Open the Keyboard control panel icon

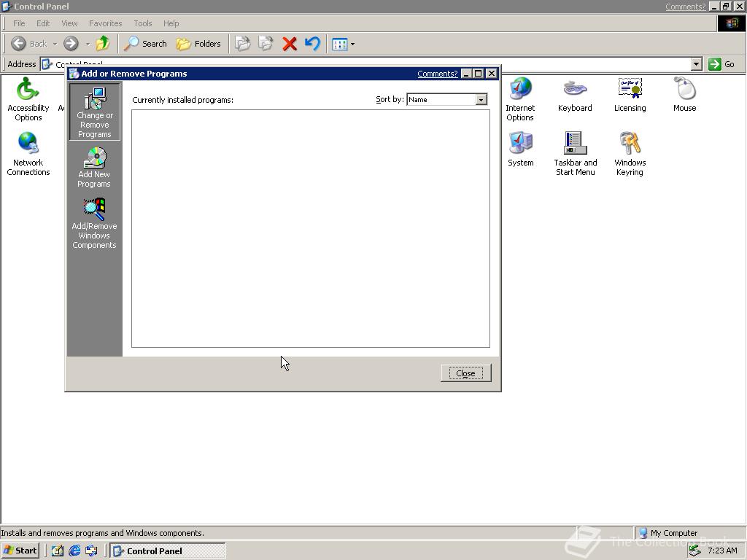coord(575,95)
